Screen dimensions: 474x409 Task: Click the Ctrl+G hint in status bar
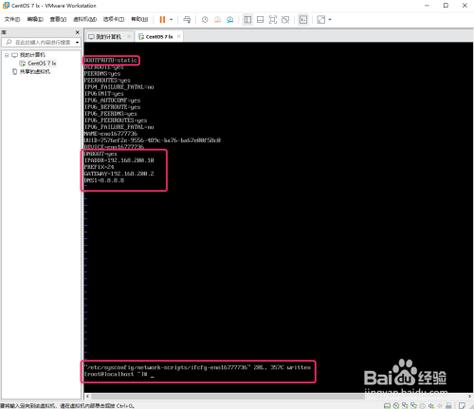[125, 406]
